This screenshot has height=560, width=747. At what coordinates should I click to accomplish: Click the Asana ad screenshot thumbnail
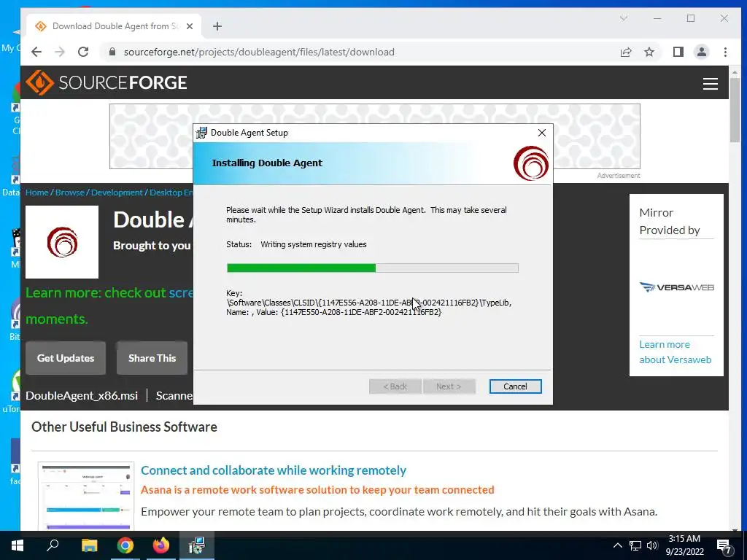pyautogui.click(x=86, y=496)
